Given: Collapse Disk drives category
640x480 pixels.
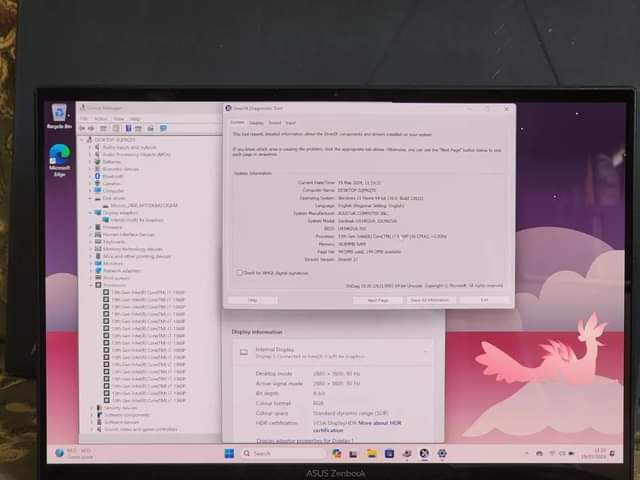Looking at the screenshot, I should (x=90, y=198).
